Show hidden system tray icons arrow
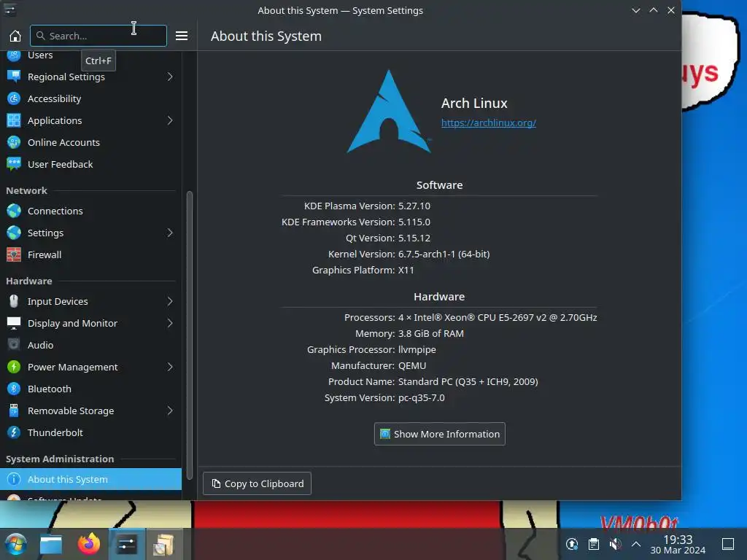Screen dimensions: 747x560 click(636, 544)
